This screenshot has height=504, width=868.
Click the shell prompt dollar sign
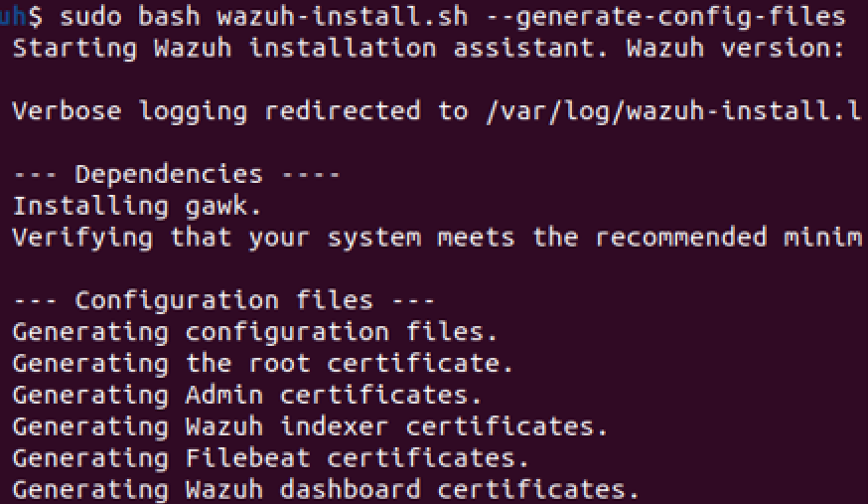coord(35,17)
